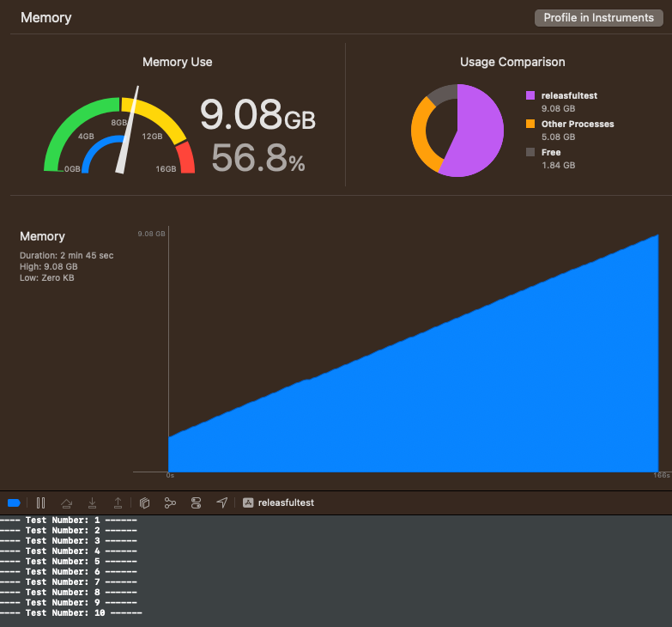
Task: Click the Simulate Location arrow icon
Action: (x=222, y=502)
